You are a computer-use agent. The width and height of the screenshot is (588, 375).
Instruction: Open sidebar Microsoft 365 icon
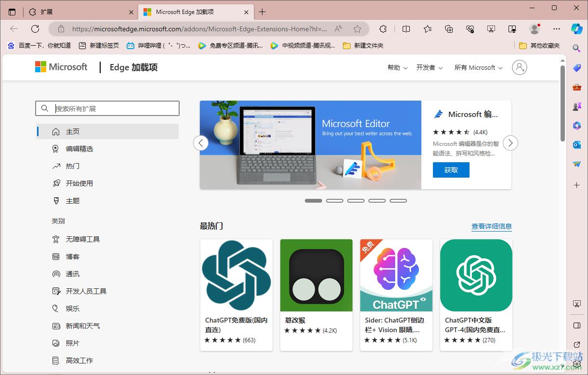pos(577,126)
